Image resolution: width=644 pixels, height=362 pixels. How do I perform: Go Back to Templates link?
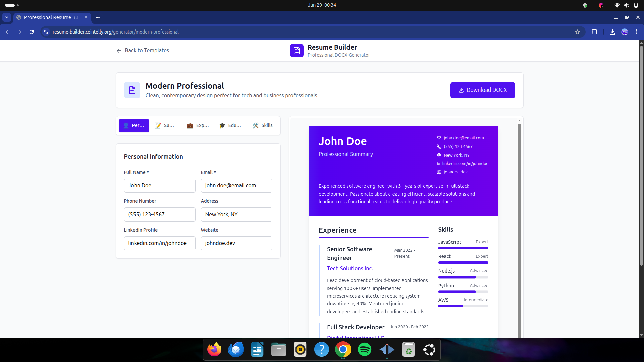(143, 51)
